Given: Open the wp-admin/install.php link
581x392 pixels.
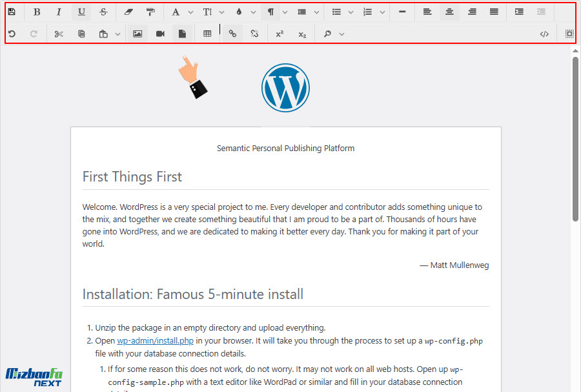Looking at the screenshot, I should (x=155, y=340).
